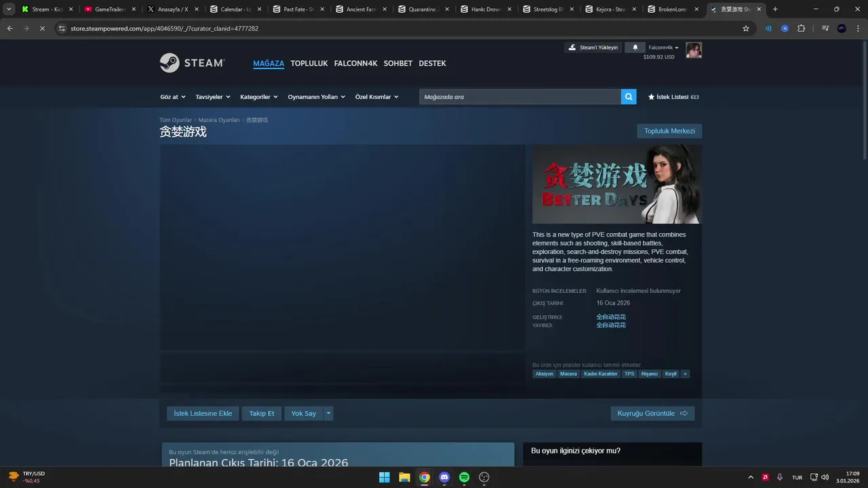Click the Steam logo in the header
The image size is (868, 488).
(192, 63)
